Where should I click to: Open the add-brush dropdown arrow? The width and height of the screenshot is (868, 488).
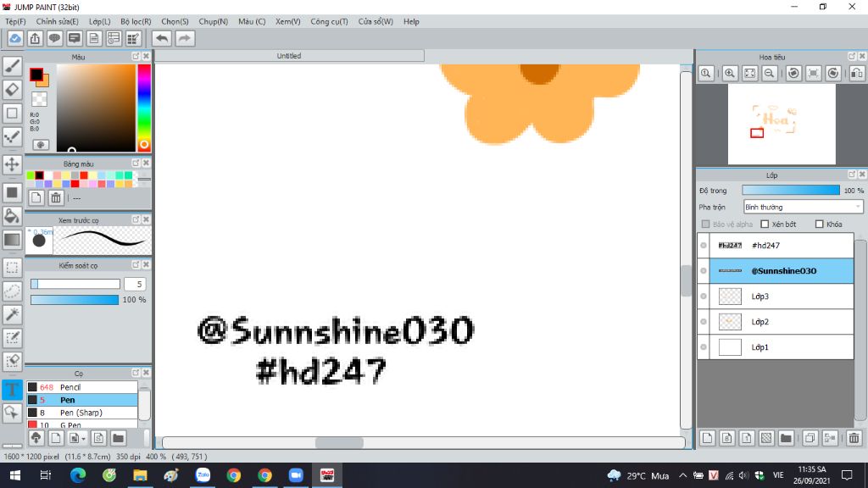[83, 439]
